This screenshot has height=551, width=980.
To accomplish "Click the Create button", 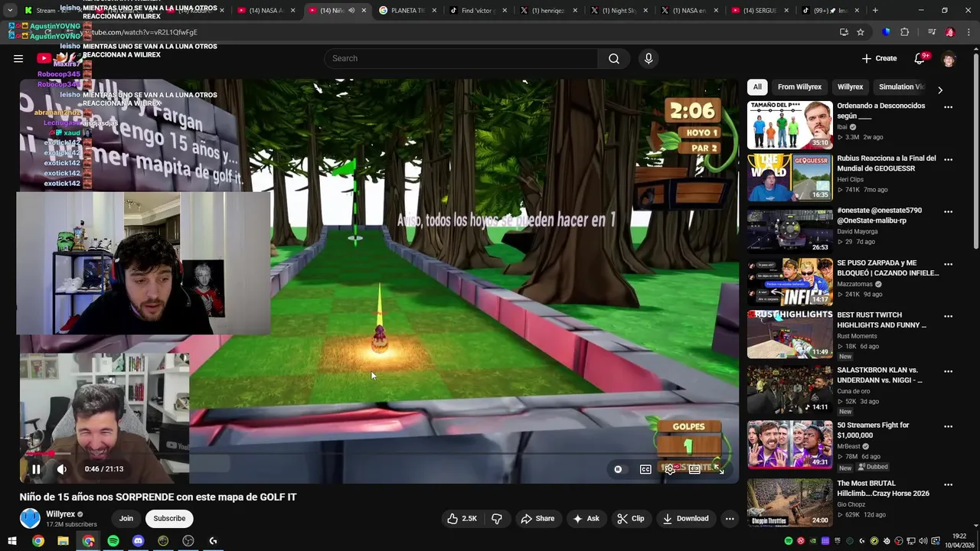I will (x=879, y=58).
